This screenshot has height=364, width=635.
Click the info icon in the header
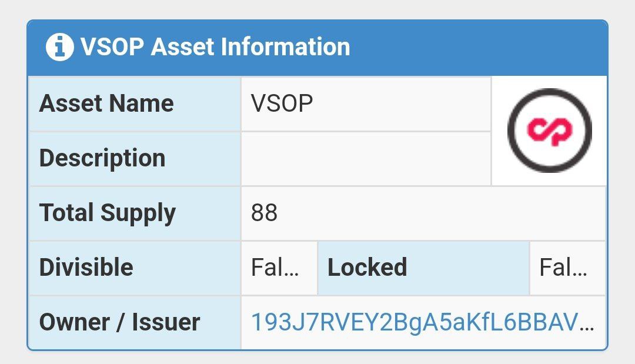pyautogui.click(x=59, y=47)
